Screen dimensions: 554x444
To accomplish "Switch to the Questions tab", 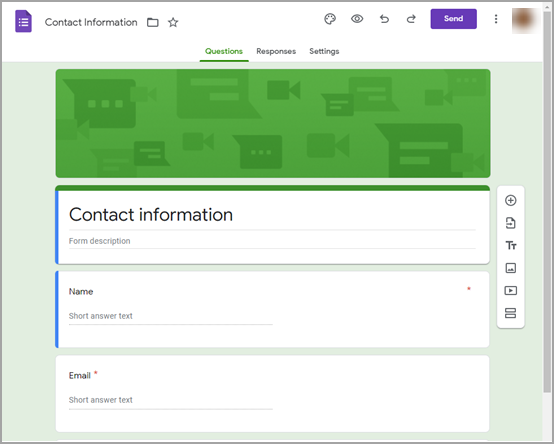I will 224,51.
